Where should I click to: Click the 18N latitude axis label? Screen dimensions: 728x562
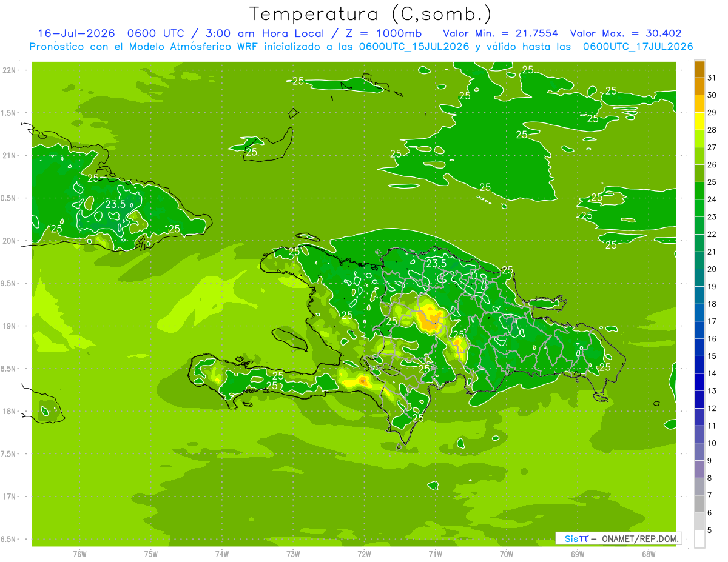(10, 412)
